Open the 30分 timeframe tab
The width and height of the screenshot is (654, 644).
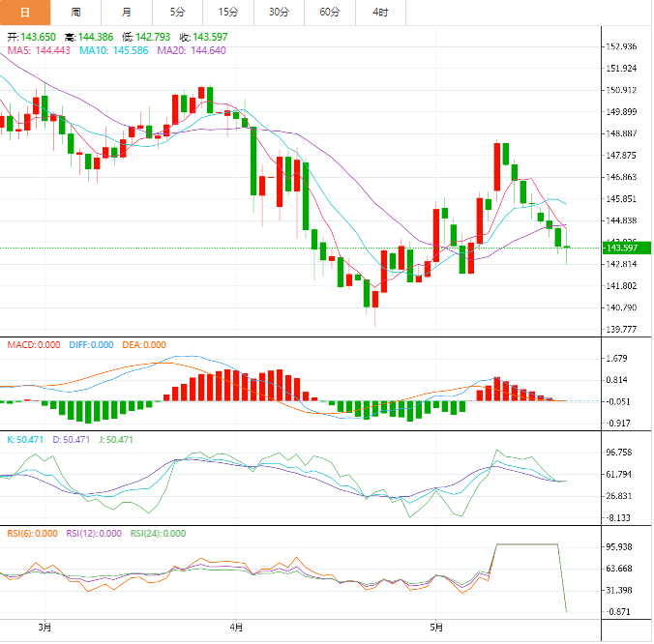[x=280, y=13]
